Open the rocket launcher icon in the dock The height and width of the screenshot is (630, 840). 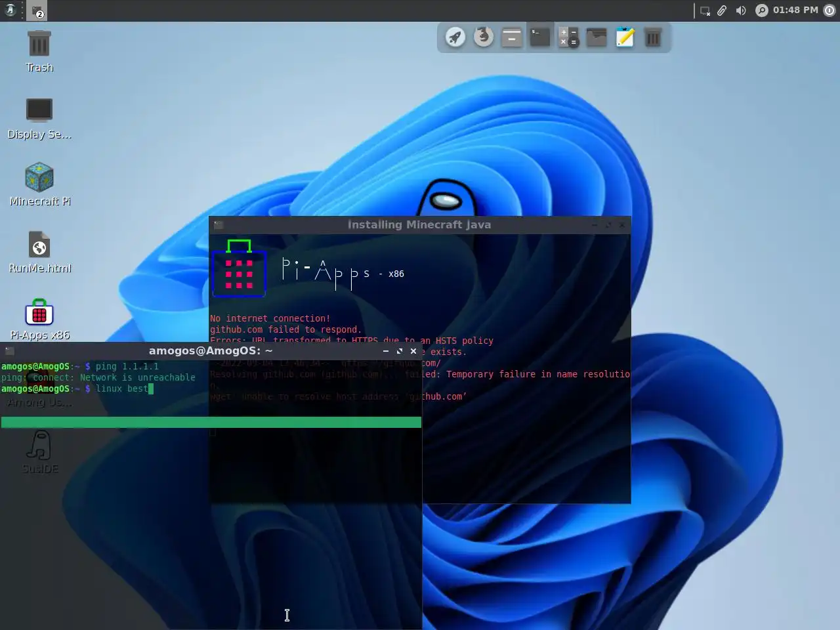click(x=455, y=37)
